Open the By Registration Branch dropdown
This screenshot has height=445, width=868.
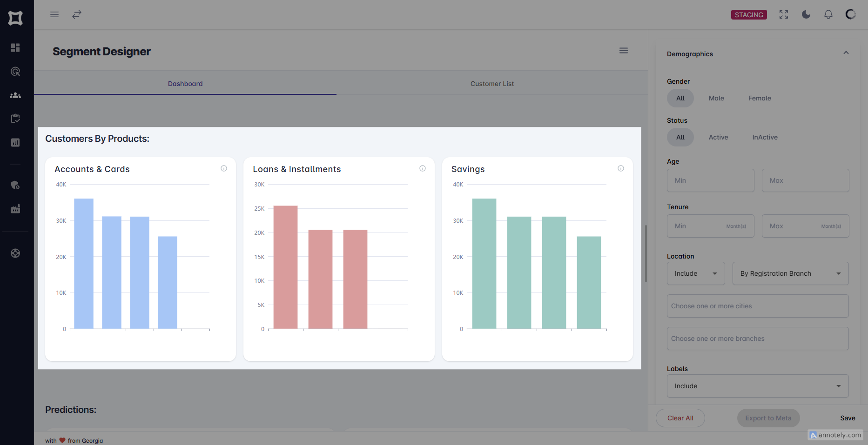[x=790, y=273]
